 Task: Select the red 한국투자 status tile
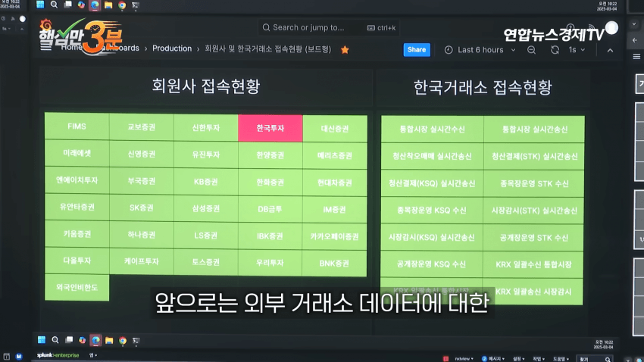point(270,128)
